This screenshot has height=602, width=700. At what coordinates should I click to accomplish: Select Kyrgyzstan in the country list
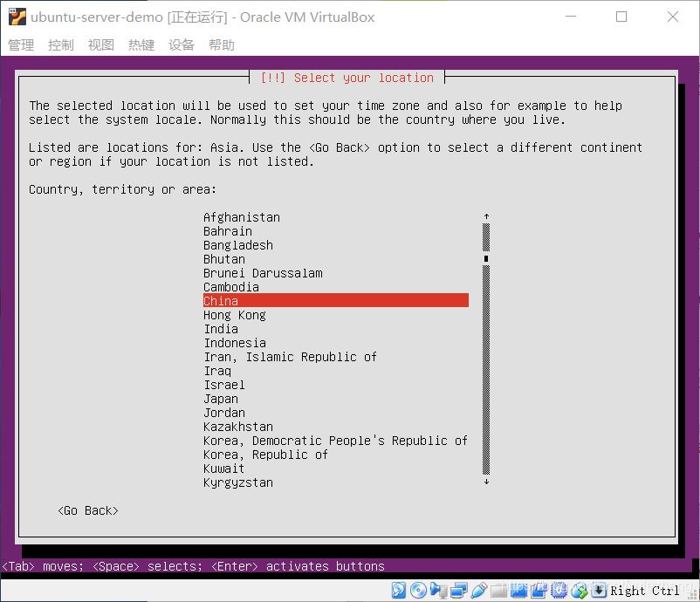[238, 482]
